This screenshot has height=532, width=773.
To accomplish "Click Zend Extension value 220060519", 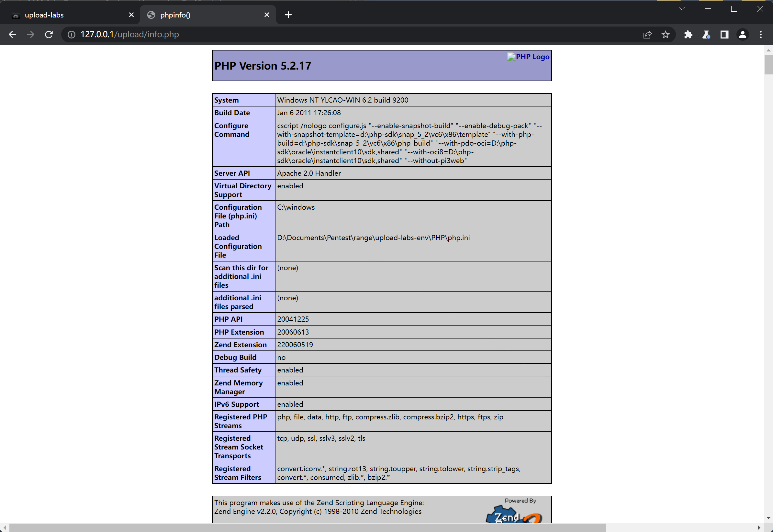I will point(295,345).
